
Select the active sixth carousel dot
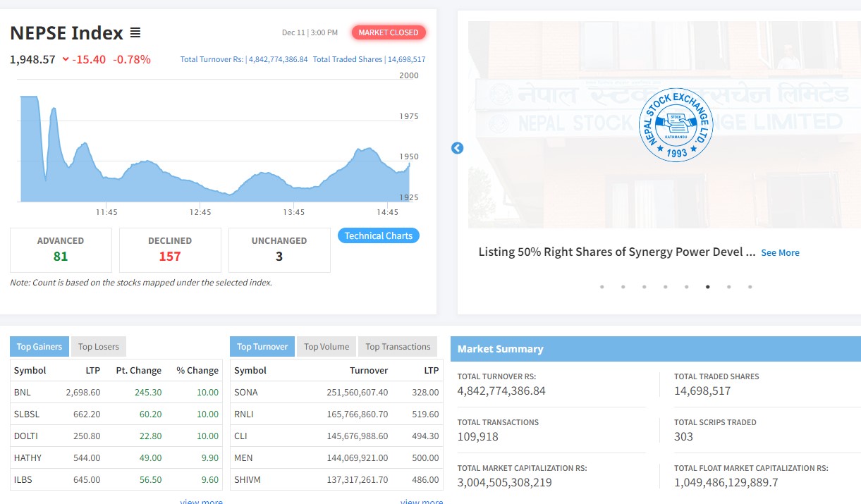(707, 287)
